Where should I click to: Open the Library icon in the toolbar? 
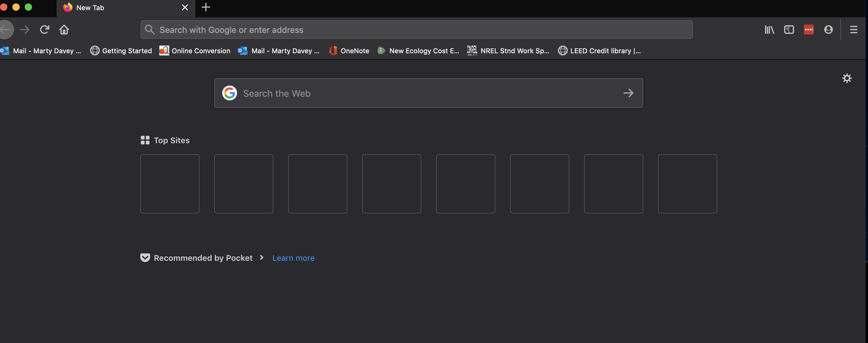pos(769,30)
